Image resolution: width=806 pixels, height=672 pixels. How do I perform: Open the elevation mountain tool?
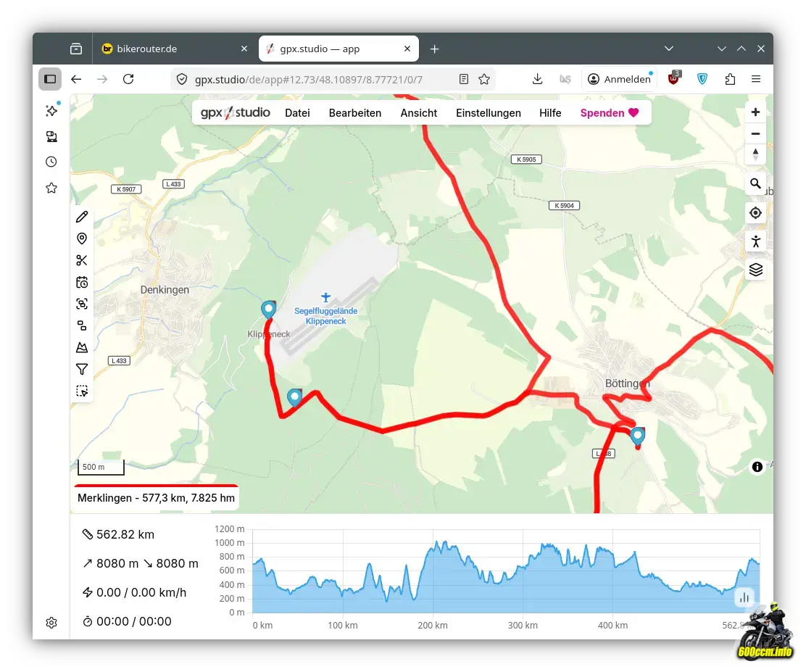pyautogui.click(x=82, y=347)
